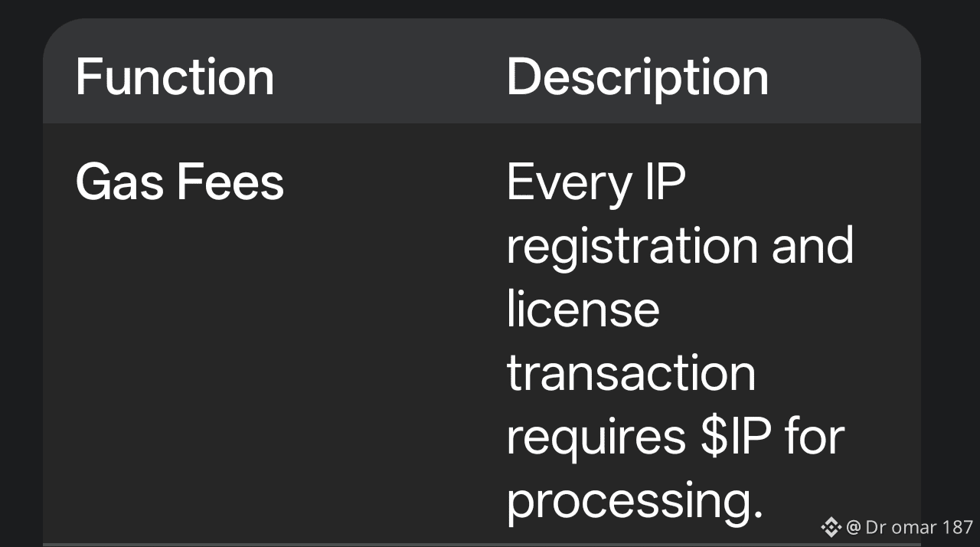
Task: Click the number "187" in the watermark
Action: [958, 527]
